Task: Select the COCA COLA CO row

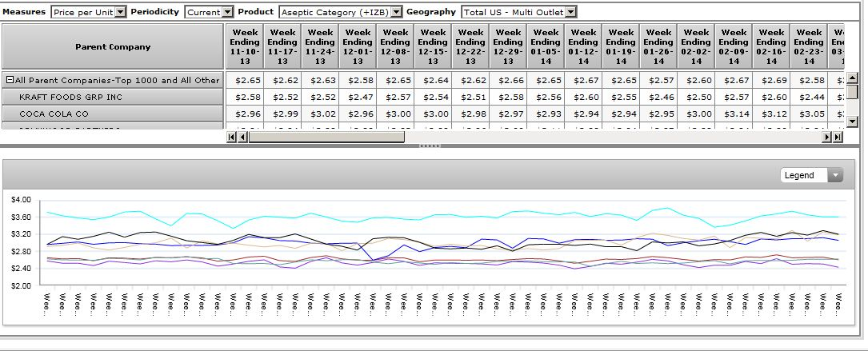Action: pos(113,114)
